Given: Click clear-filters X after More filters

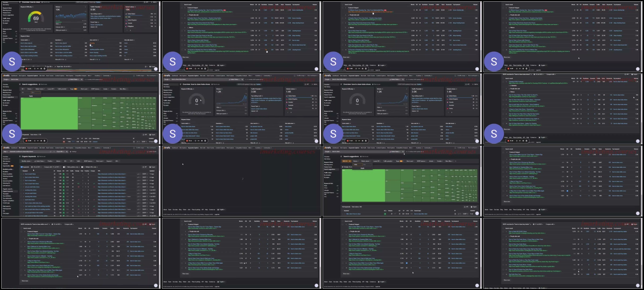Looking at the screenshot, I should (x=456, y=161).
